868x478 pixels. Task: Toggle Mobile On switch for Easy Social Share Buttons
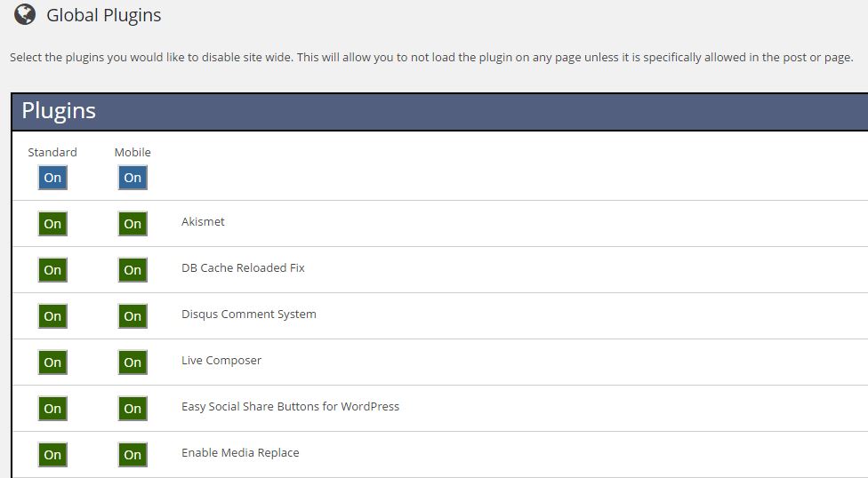[133, 409]
